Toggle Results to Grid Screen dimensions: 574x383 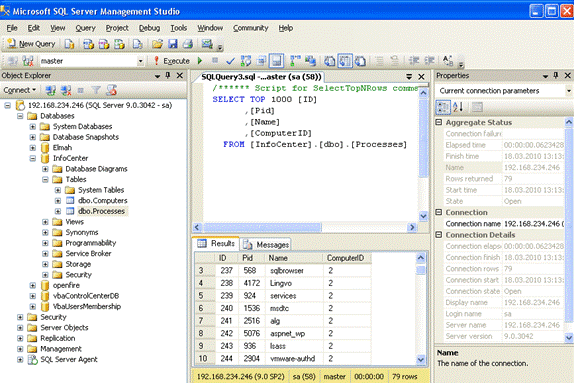345,61
